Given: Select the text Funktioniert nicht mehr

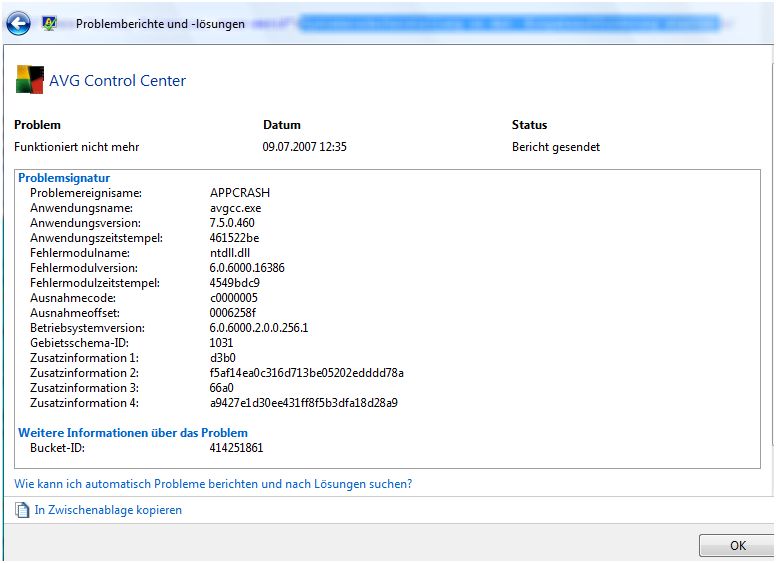Looking at the screenshot, I should [76, 147].
